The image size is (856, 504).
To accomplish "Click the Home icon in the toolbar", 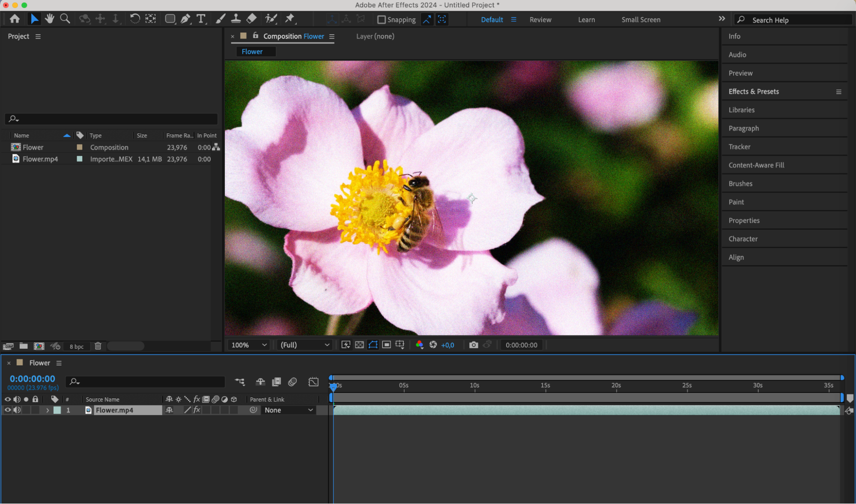I will 15,18.
